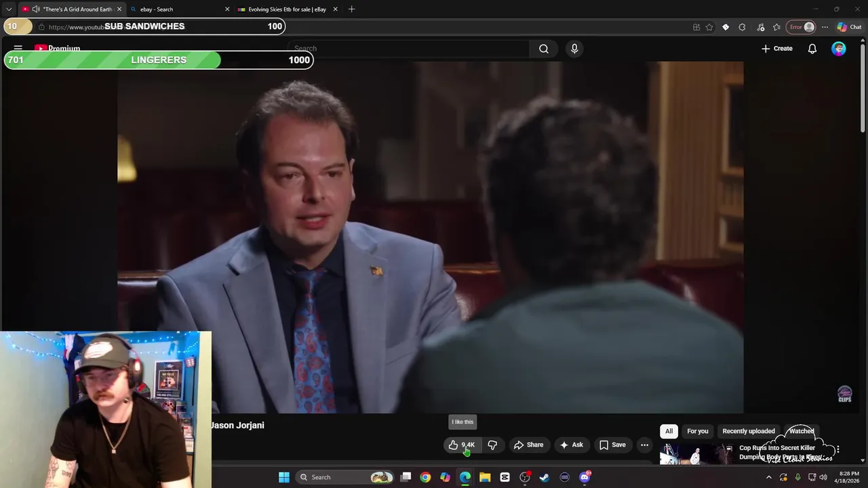Select the Recently uploaded filter chip
This screenshot has height=488, width=868.
[x=749, y=431]
